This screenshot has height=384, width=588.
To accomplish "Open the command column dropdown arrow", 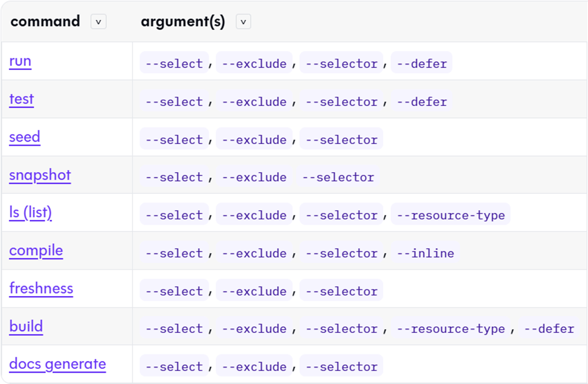I will click(99, 22).
